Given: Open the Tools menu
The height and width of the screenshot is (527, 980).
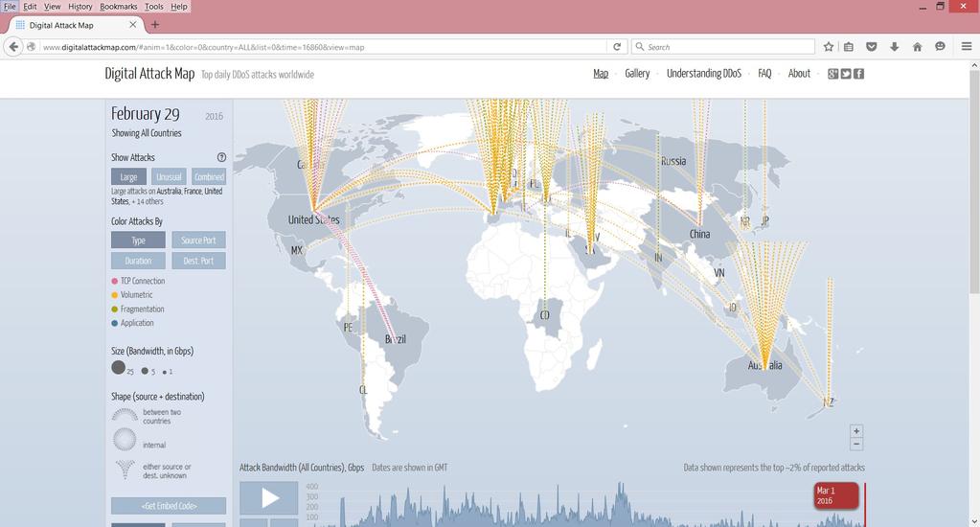Looking at the screenshot, I should point(153,7).
